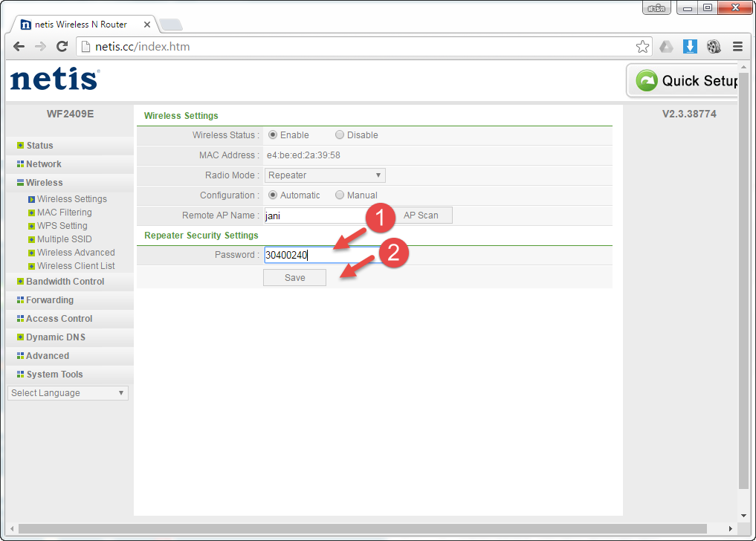Click the Bandwidth Control bullet icon
Image resolution: width=756 pixels, height=541 pixels.
[x=20, y=281]
